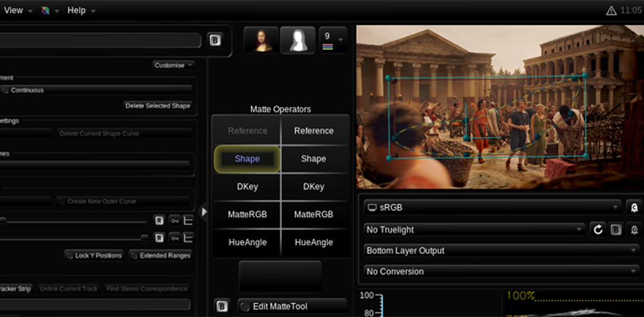Click Delete Current Shape Curve button
Screen dimensions: 644x317
click(x=125, y=133)
